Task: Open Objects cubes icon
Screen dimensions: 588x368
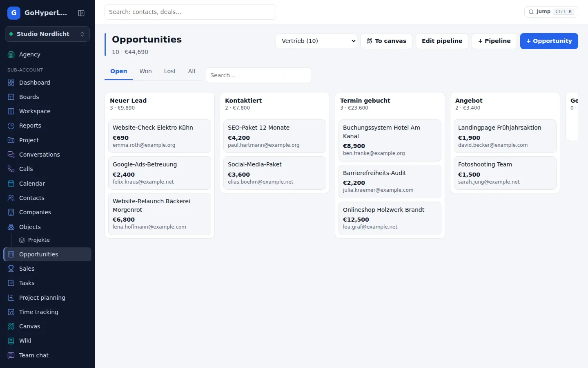Action: tap(11, 227)
